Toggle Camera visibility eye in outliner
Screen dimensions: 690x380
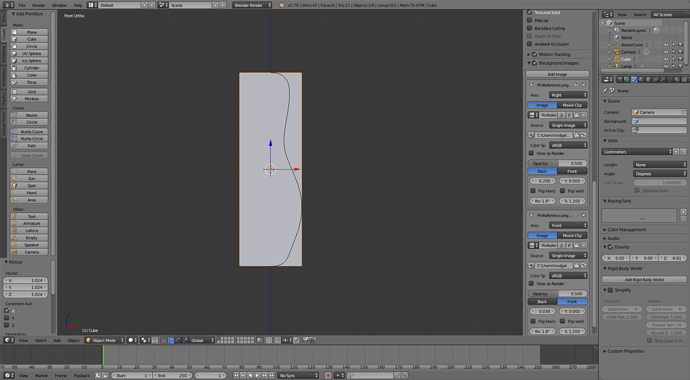[x=666, y=52]
